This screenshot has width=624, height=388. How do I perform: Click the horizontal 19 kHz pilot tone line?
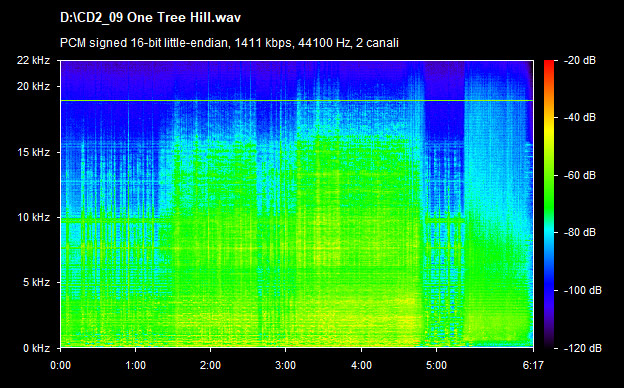pyautogui.click(x=297, y=101)
